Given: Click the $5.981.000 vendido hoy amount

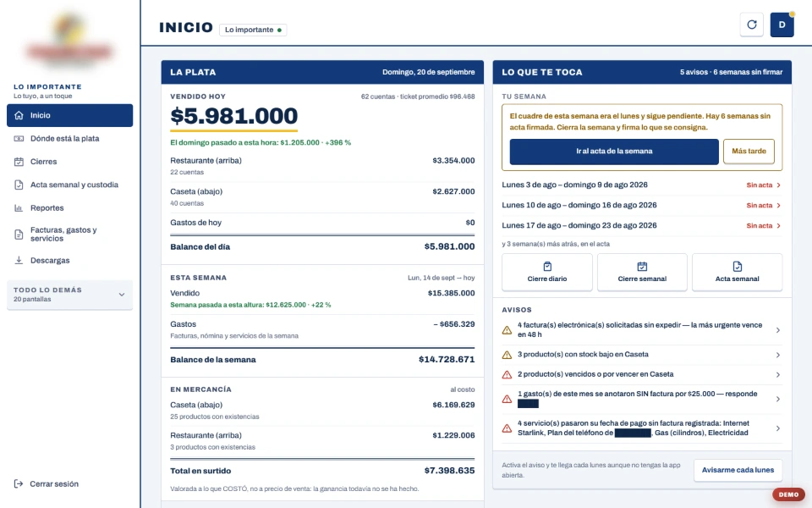Looking at the screenshot, I should (x=234, y=116).
